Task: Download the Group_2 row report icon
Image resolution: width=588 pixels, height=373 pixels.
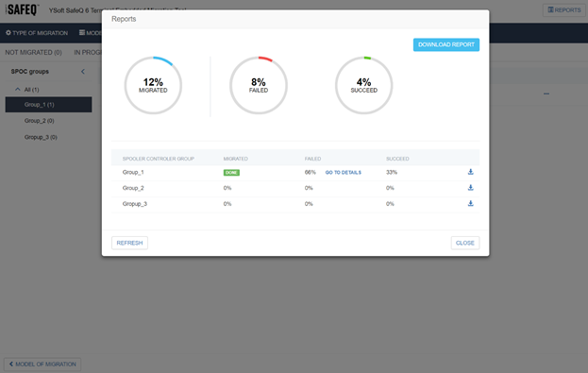Action: [471, 188]
